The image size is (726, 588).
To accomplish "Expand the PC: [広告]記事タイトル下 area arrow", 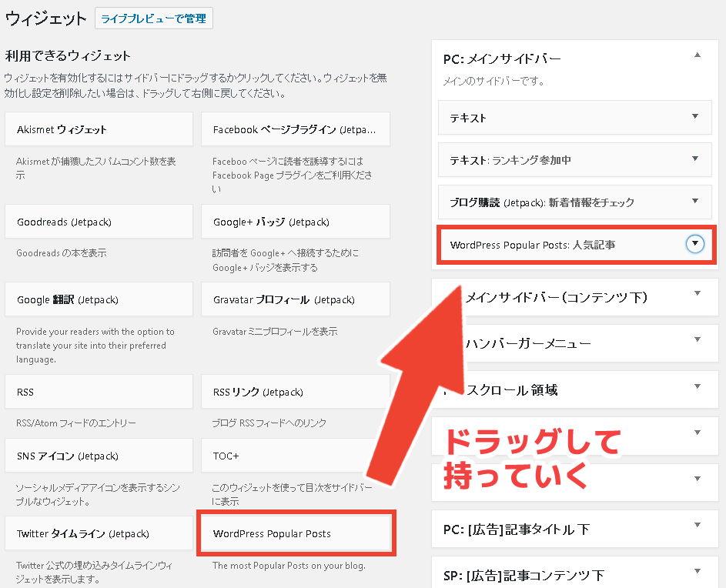I will pos(698,525).
